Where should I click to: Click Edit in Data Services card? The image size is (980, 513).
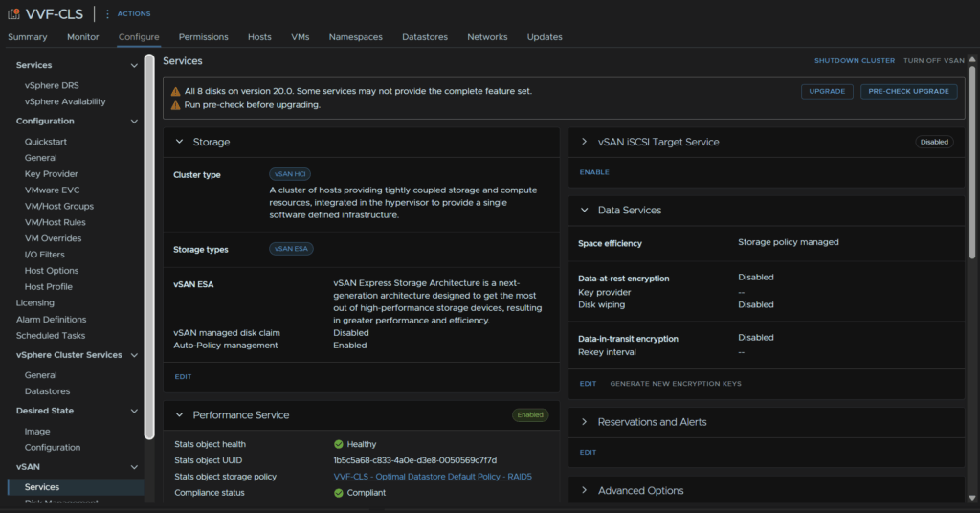click(x=588, y=384)
